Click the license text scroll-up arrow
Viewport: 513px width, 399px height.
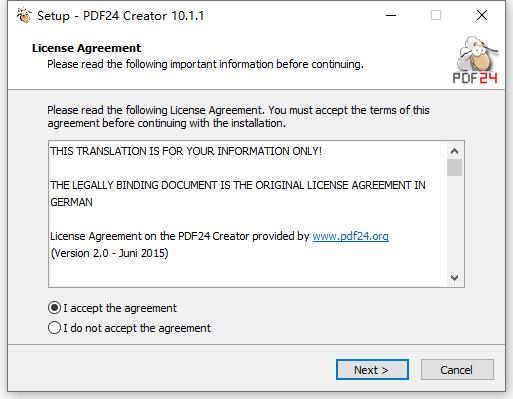[x=454, y=151]
